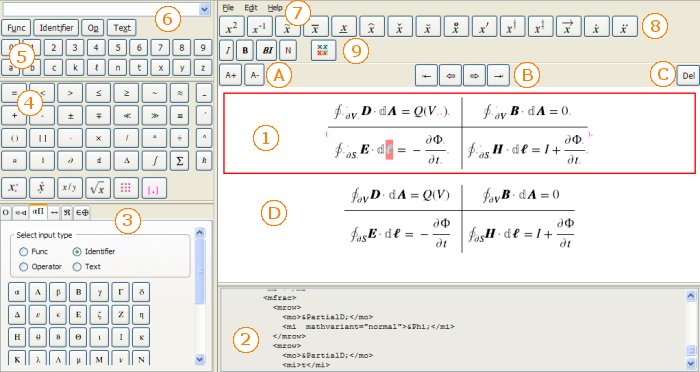The width and height of the screenshot is (700, 372).
Task: Insert the partial derivative symbol from operator grid
Action: click(70, 161)
